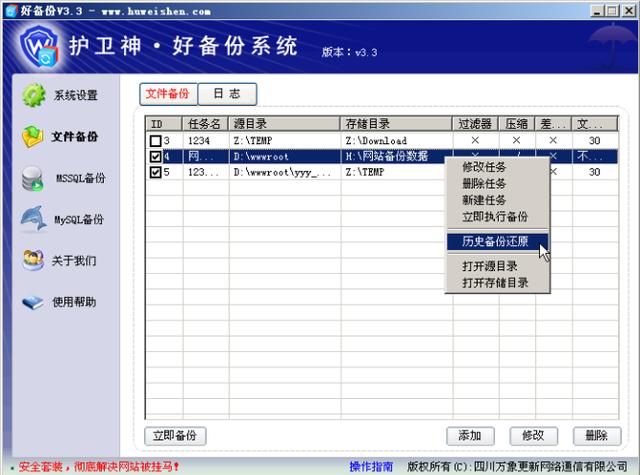Image resolution: width=640 pixels, height=475 pixels.
Task: Open MySQL备份 sidebar label
Action: (x=79, y=220)
